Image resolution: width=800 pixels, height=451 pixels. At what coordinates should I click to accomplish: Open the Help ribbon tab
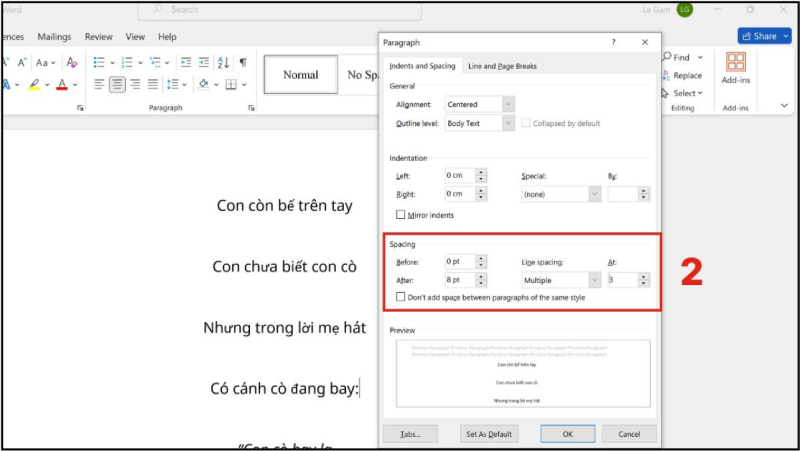click(167, 37)
